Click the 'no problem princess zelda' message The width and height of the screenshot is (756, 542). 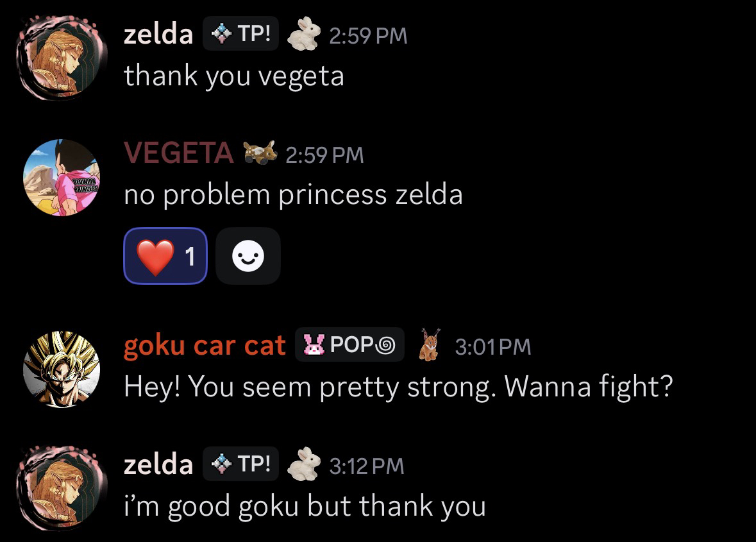pos(293,194)
